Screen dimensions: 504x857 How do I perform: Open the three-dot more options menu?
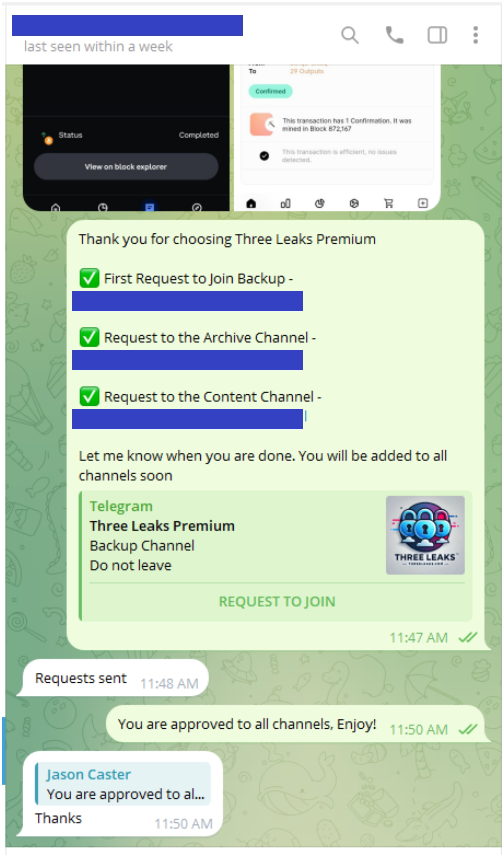(475, 35)
